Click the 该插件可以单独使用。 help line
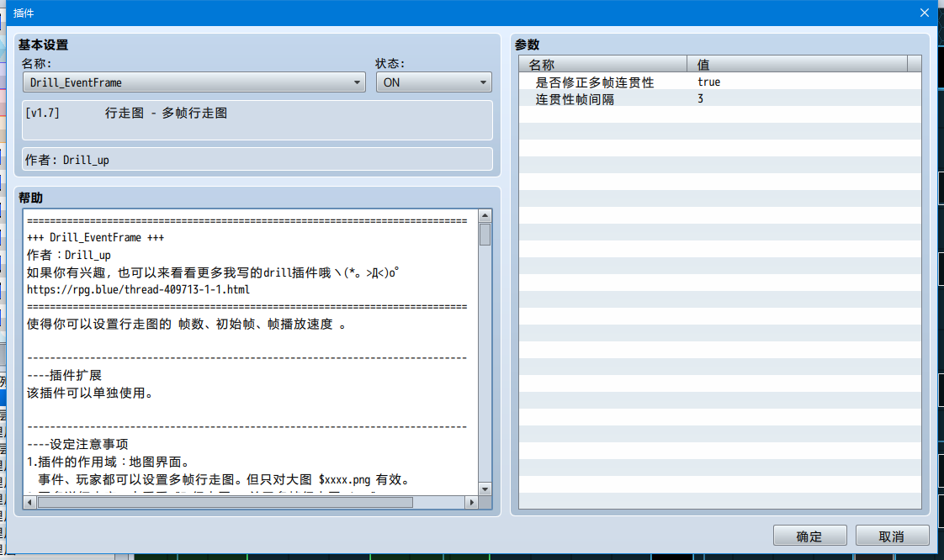 point(90,393)
